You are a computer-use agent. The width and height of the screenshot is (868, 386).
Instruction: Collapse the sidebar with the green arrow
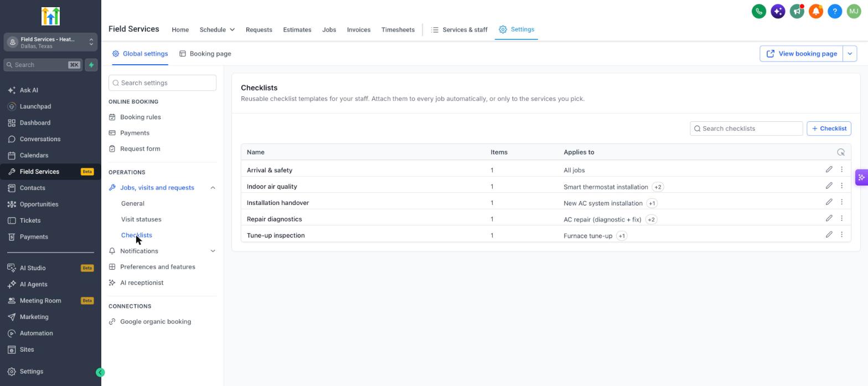coord(100,372)
